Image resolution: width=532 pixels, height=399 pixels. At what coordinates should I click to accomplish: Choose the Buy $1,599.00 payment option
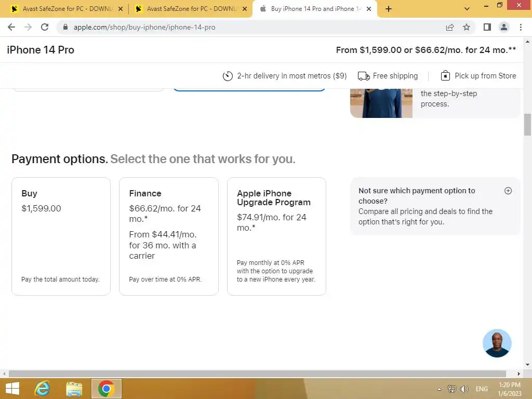tap(61, 236)
